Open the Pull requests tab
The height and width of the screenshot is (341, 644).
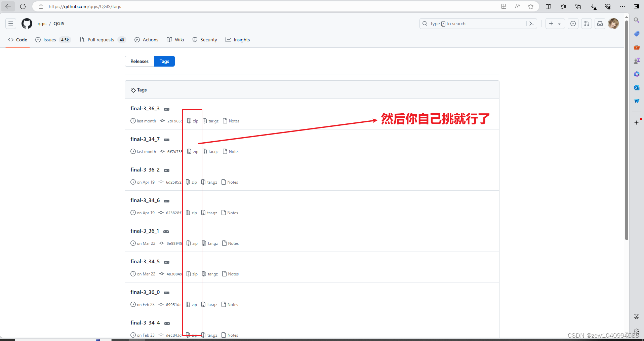103,40
